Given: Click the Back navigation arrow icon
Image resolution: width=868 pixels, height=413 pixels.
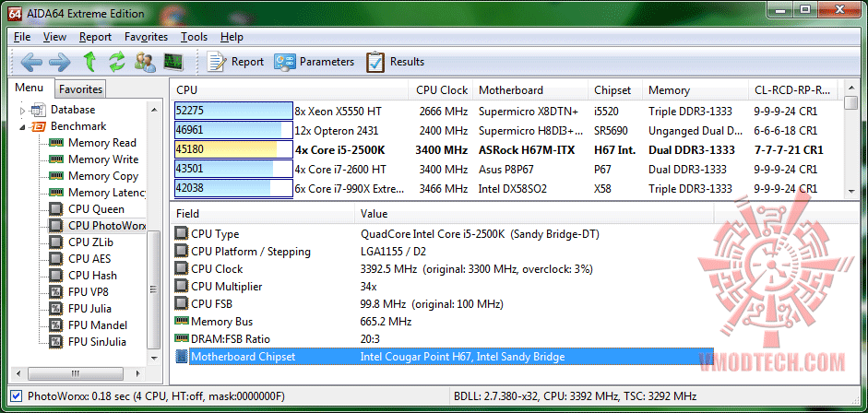Looking at the screenshot, I should coord(31,62).
